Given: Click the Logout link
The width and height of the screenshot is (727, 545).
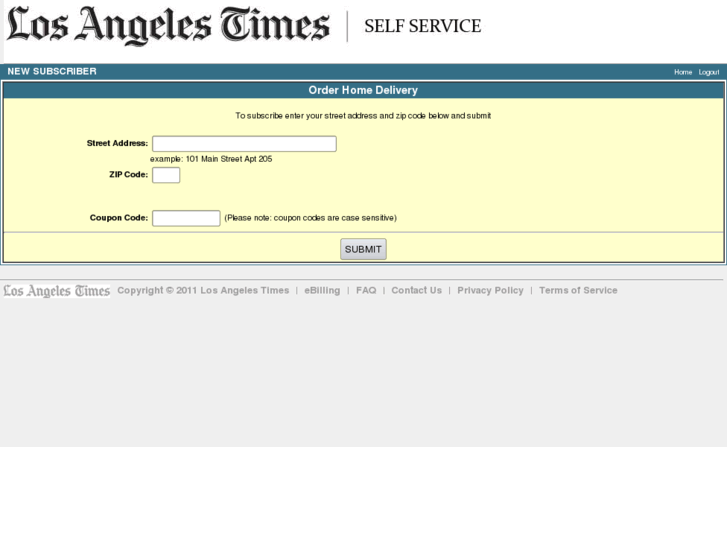Looking at the screenshot, I should (x=709, y=72).
